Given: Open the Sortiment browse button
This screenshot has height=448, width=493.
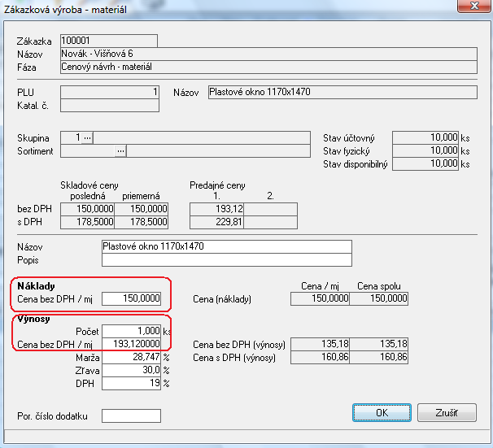Looking at the screenshot, I should pyautogui.click(x=120, y=150).
